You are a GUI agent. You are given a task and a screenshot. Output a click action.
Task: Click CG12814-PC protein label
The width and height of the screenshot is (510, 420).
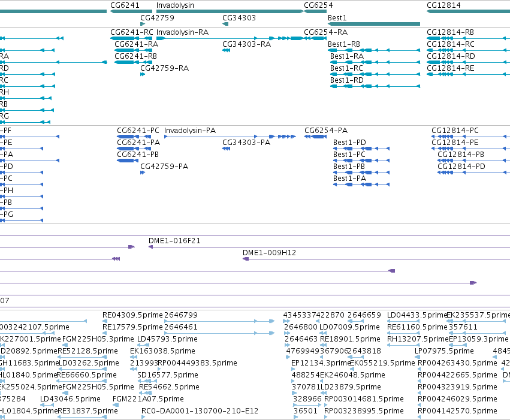pyautogui.click(x=455, y=131)
